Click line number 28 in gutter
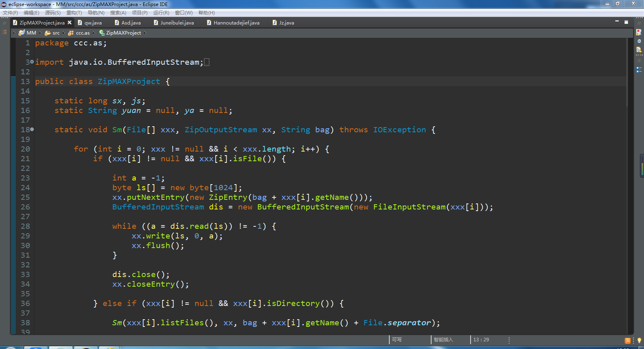 point(25,226)
